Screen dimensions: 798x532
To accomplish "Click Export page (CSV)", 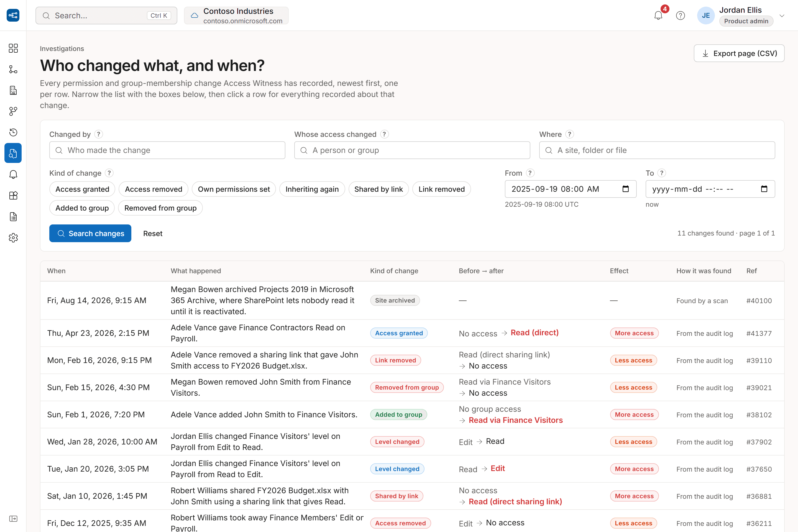I will pos(739,53).
